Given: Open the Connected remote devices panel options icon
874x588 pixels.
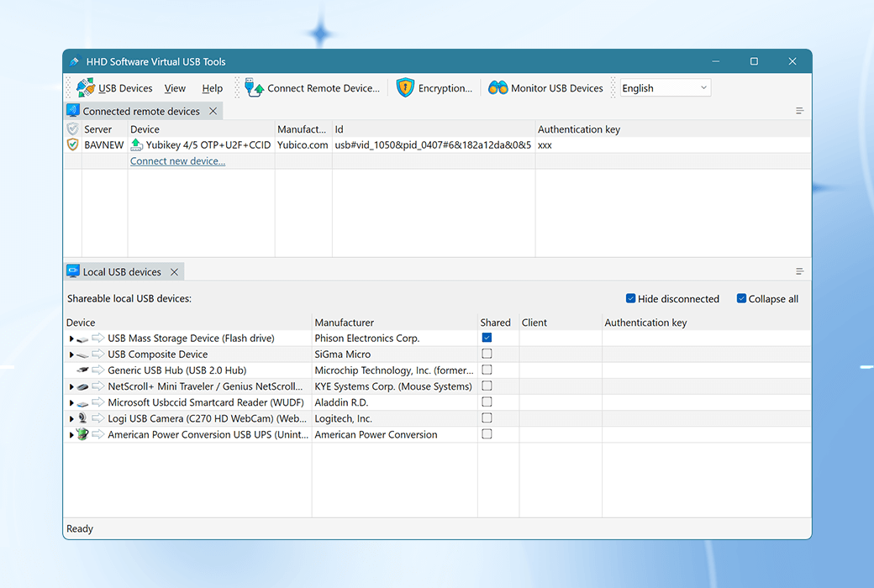Looking at the screenshot, I should 799,110.
